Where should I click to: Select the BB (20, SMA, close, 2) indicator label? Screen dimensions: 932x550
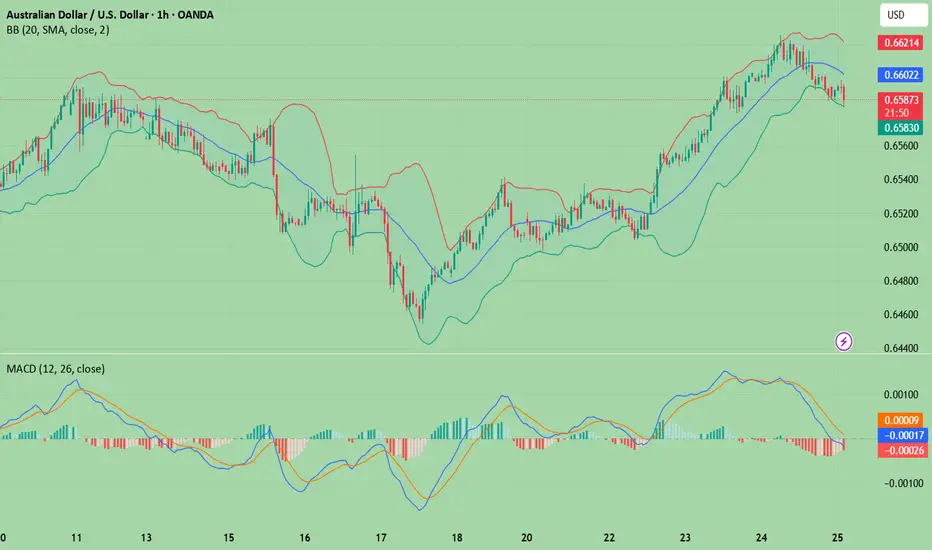[58, 30]
